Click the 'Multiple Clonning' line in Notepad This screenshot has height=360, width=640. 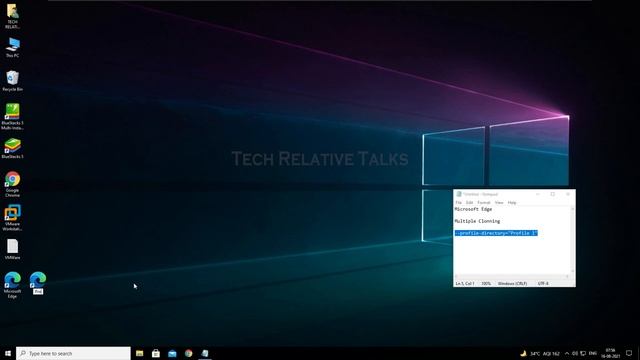coord(477,221)
